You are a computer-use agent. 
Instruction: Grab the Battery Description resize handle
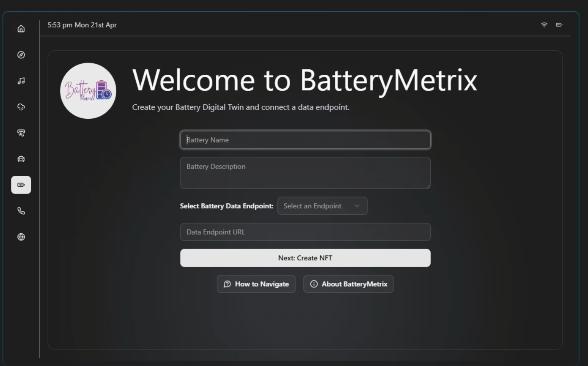428,186
